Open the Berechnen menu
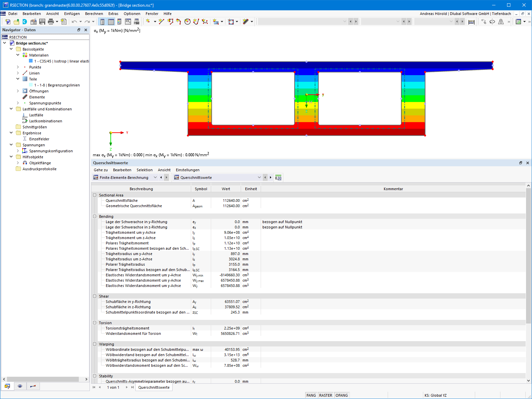 point(94,14)
